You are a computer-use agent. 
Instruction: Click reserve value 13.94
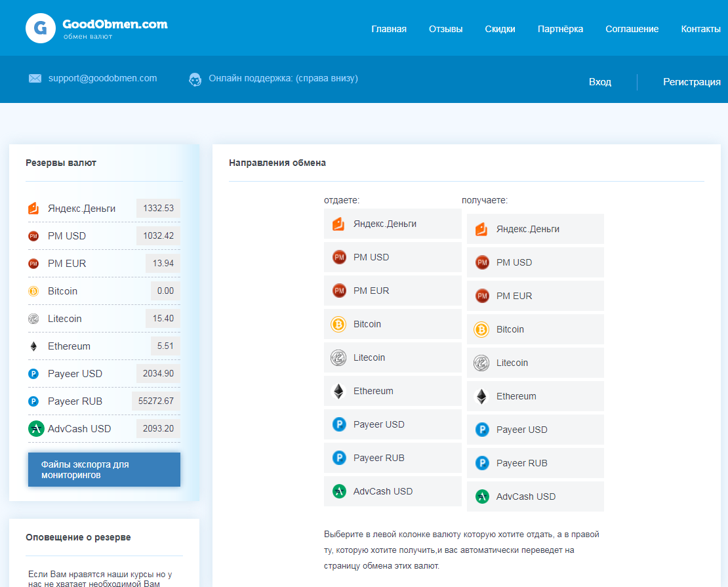click(x=163, y=263)
